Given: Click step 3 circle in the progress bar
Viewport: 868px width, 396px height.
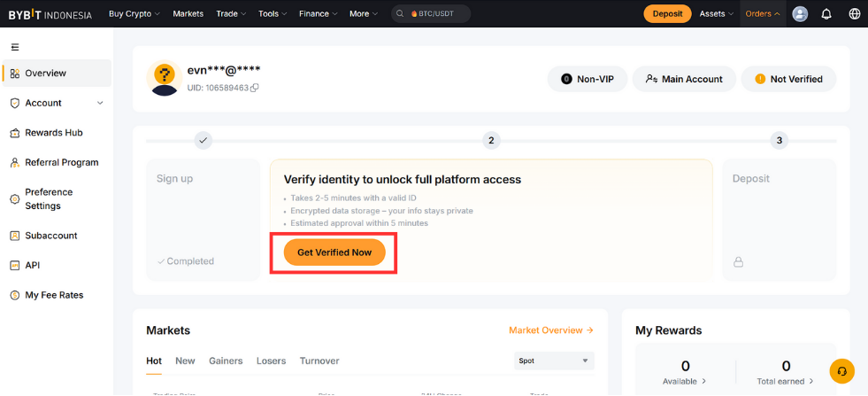Looking at the screenshot, I should (779, 141).
